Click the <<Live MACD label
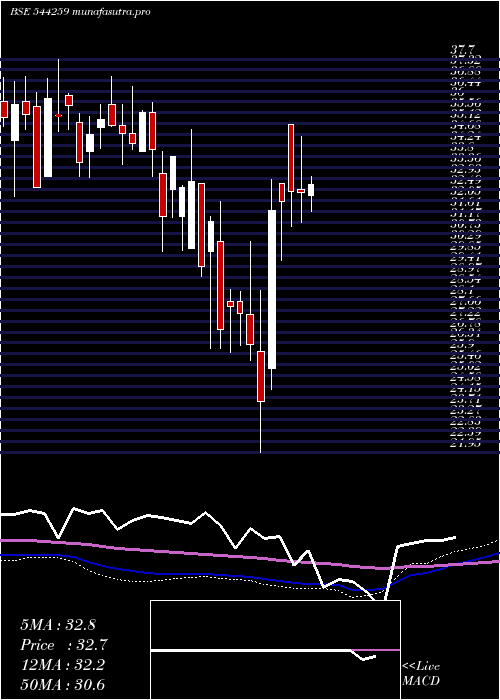This screenshot has height=700, width=500. coord(421,674)
